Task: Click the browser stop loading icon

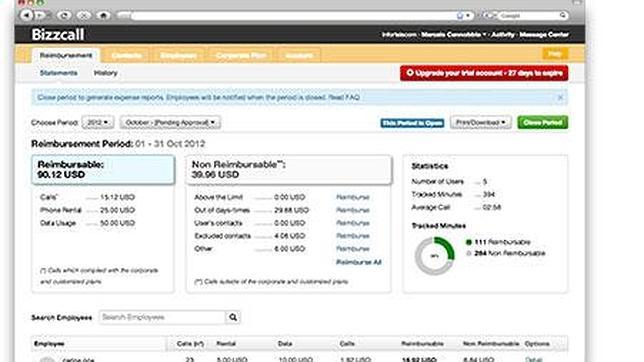Action: point(84,16)
